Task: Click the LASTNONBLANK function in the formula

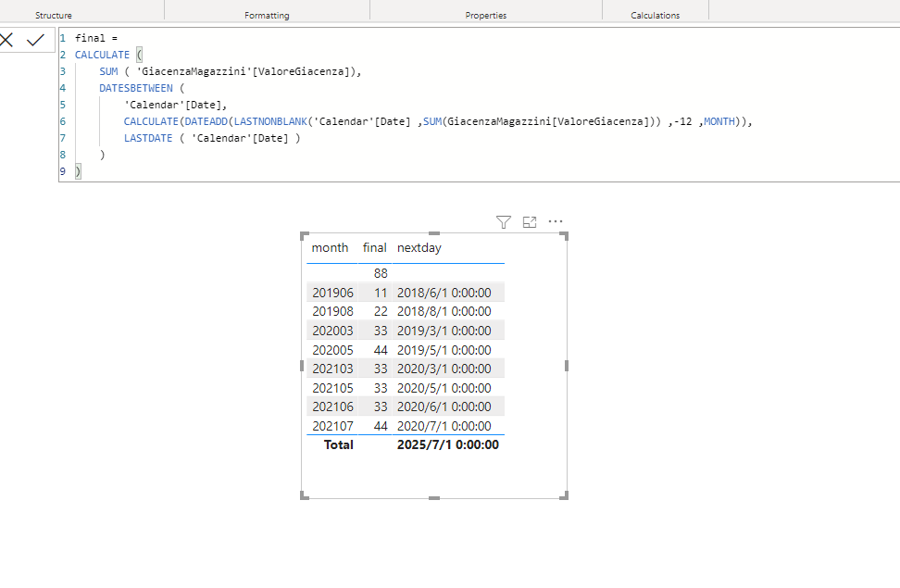Action: 270,121
